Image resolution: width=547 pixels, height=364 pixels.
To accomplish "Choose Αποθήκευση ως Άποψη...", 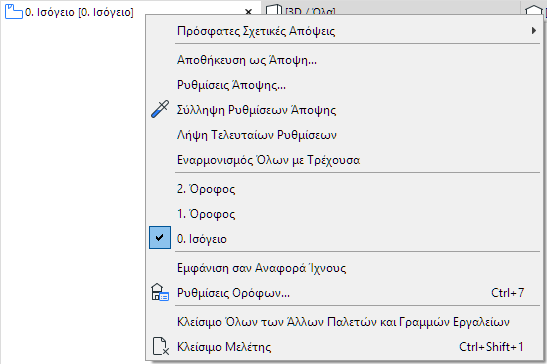I will (344, 60).
